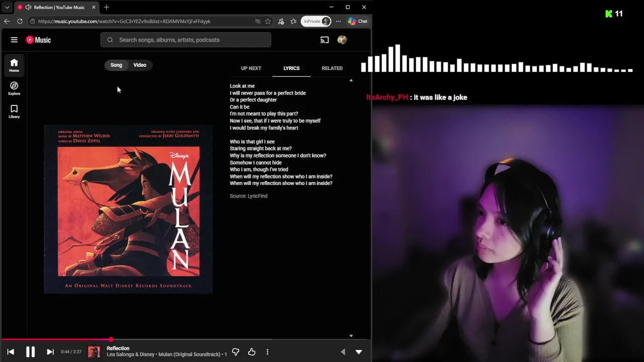Open the UP NEXT tab
The width and height of the screenshot is (644, 362).
(x=251, y=68)
